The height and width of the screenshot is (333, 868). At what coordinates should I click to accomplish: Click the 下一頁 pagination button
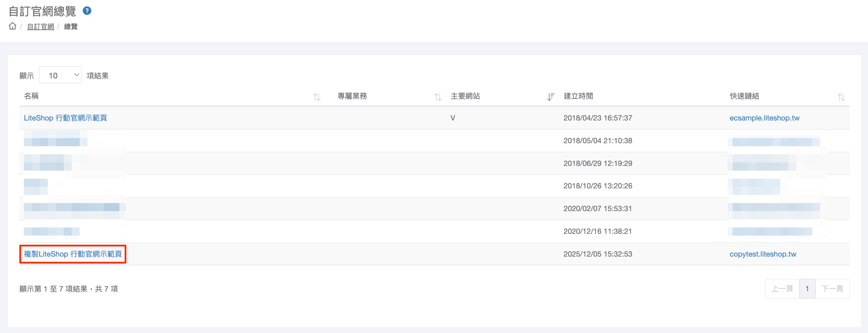(x=832, y=289)
